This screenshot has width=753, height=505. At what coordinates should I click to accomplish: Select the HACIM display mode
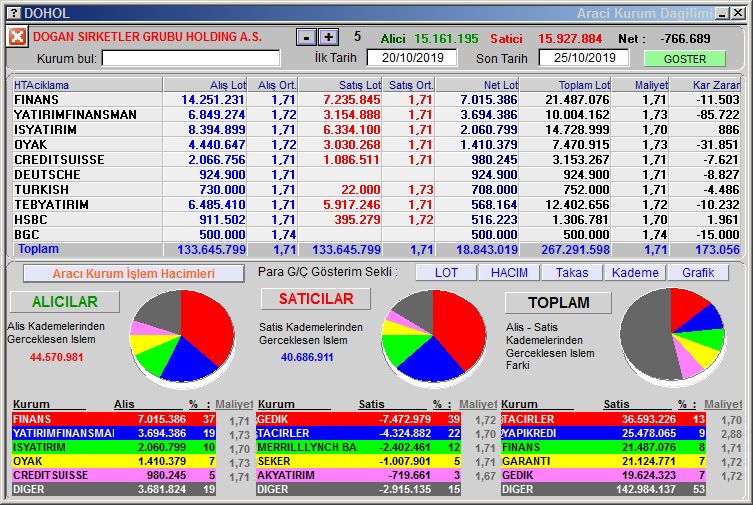[509, 273]
